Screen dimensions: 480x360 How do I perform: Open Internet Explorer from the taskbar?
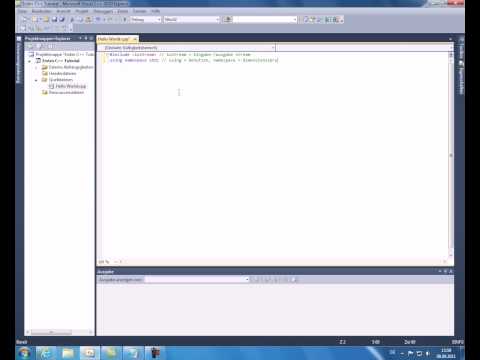[46, 353]
